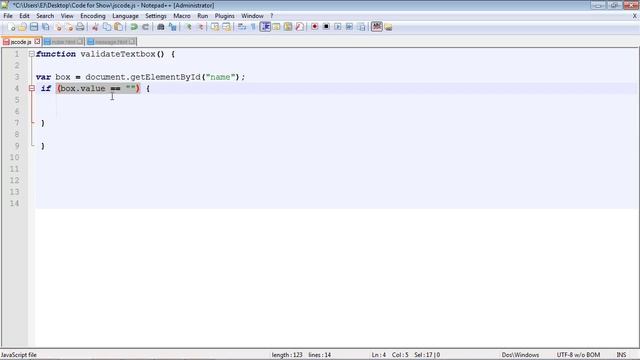Click Dos\Windows line ending in status bar
The height and width of the screenshot is (360, 640).
pos(520,355)
